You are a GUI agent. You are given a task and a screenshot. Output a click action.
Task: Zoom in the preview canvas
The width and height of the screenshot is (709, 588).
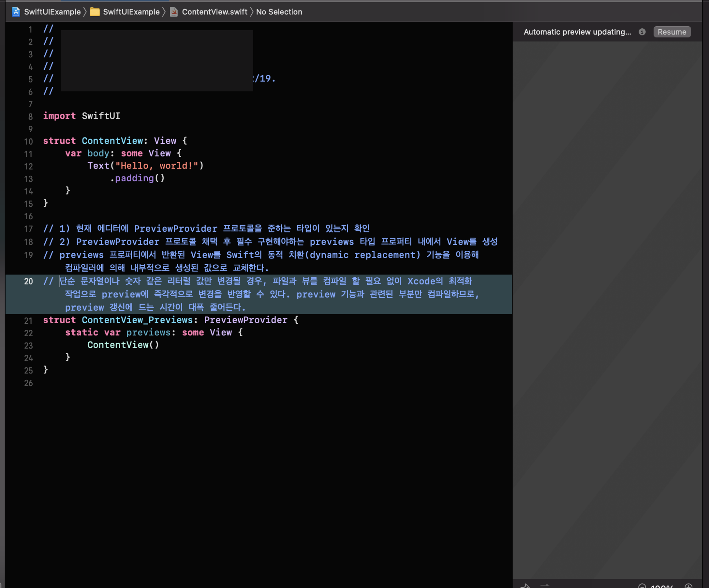click(x=688, y=586)
